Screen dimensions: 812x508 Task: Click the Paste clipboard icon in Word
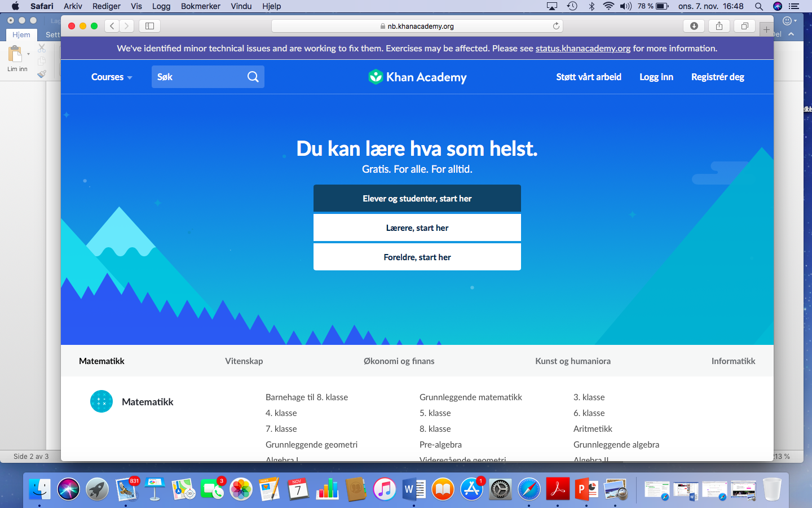click(16, 54)
